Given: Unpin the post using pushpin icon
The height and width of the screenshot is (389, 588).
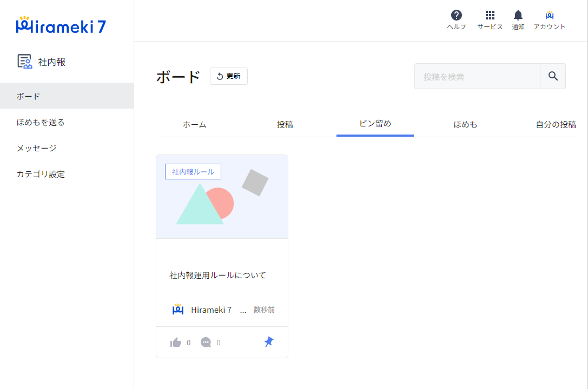Looking at the screenshot, I should (x=269, y=342).
